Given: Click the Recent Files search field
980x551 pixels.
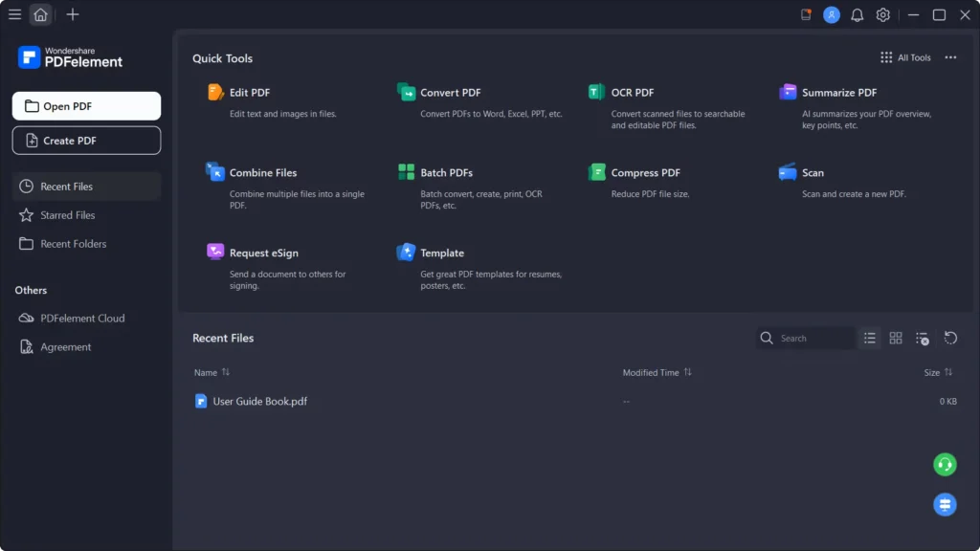Looking at the screenshot, I should (x=809, y=338).
